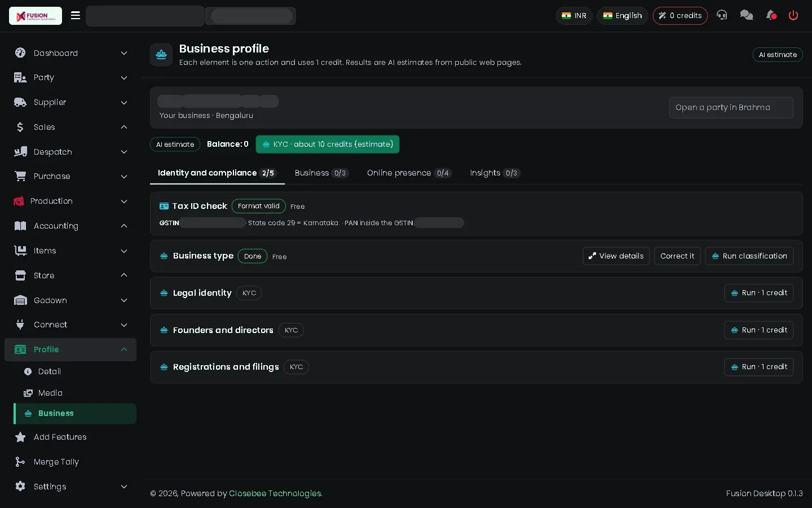Click the Despatch forklift icon
Screen dimensions: 812x508
click(x=20, y=152)
